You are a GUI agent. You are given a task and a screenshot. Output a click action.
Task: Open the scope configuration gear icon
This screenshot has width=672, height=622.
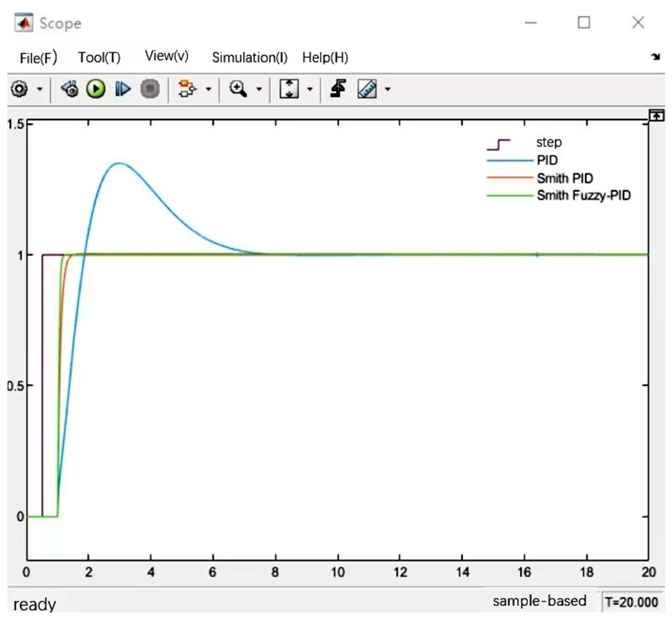(x=19, y=89)
